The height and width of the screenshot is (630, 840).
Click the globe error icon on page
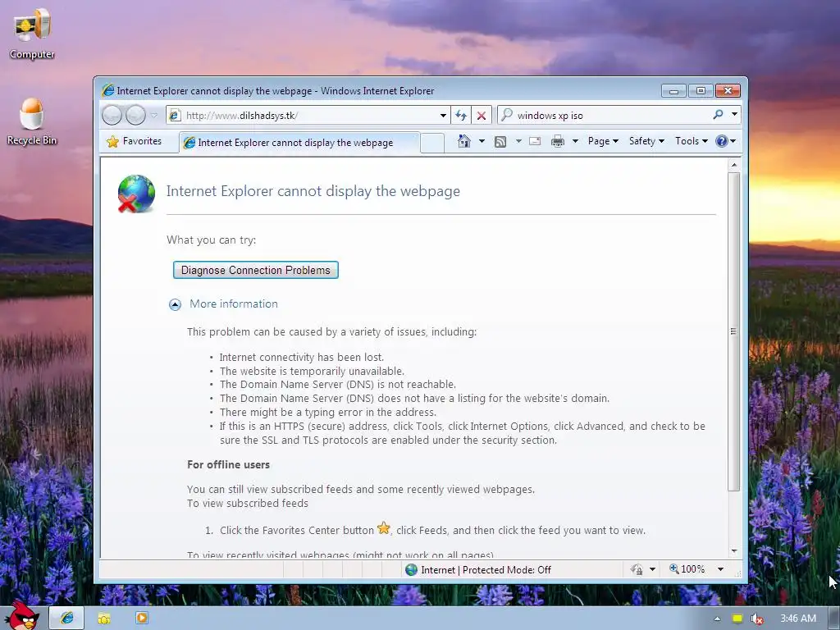pyautogui.click(x=136, y=194)
